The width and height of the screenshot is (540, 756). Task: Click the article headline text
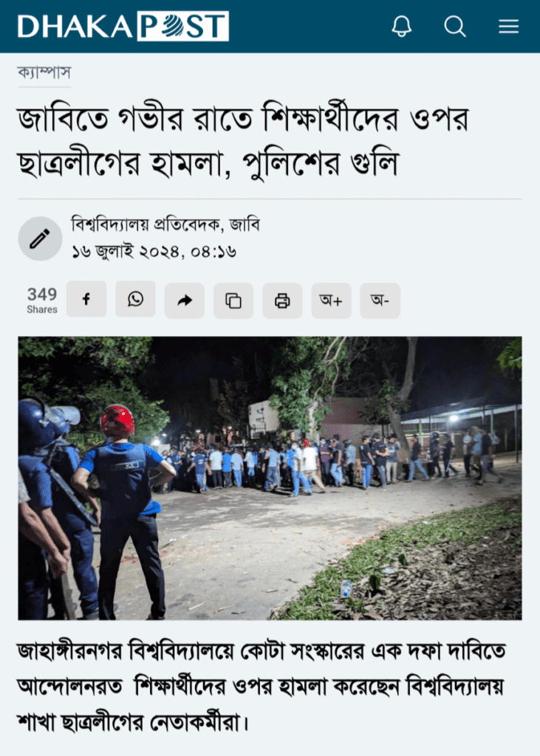coord(243,141)
